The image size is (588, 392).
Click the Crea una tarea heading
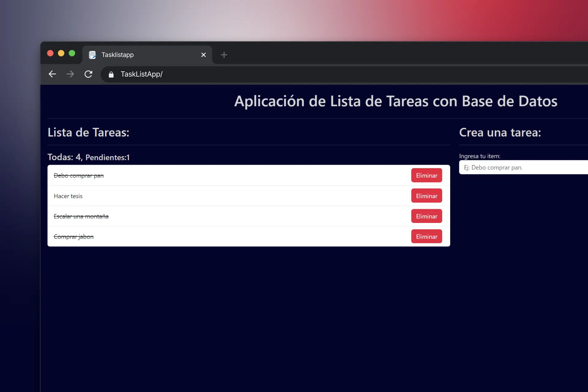[x=500, y=133]
